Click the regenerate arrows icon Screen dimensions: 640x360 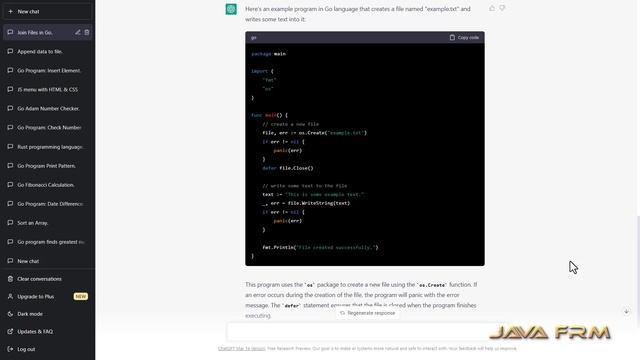coord(342,313)
